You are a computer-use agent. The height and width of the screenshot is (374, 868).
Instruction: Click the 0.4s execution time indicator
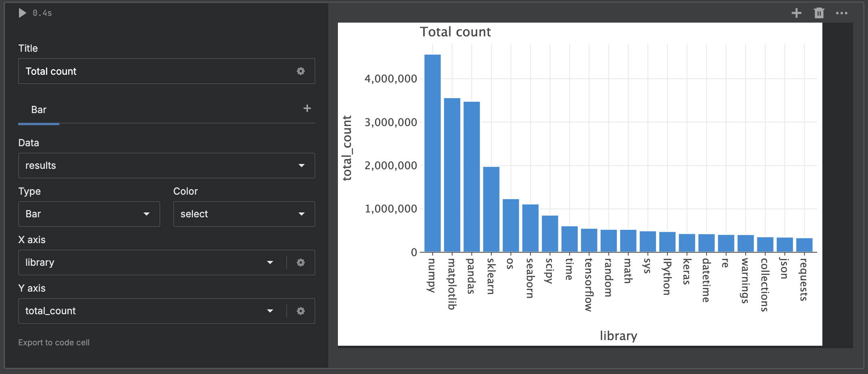pyautogui.click(x=42, y=13)
